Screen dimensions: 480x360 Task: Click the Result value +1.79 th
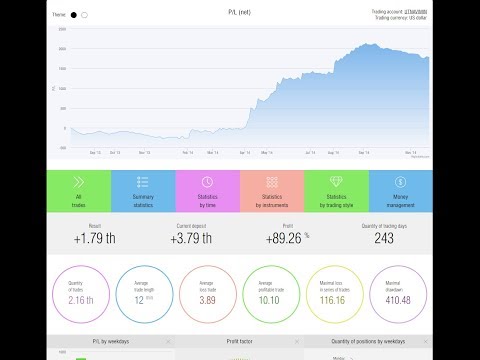point(95,238)
